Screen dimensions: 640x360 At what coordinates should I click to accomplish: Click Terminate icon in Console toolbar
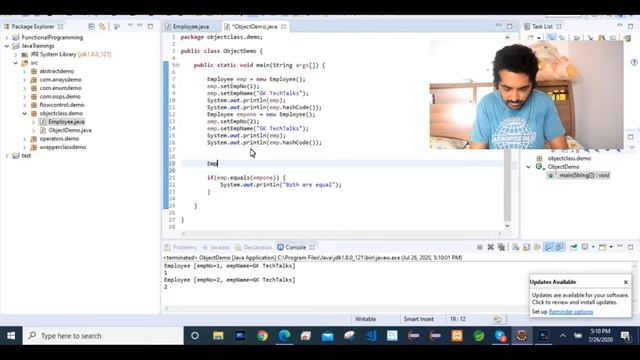(x=480, y=247)
